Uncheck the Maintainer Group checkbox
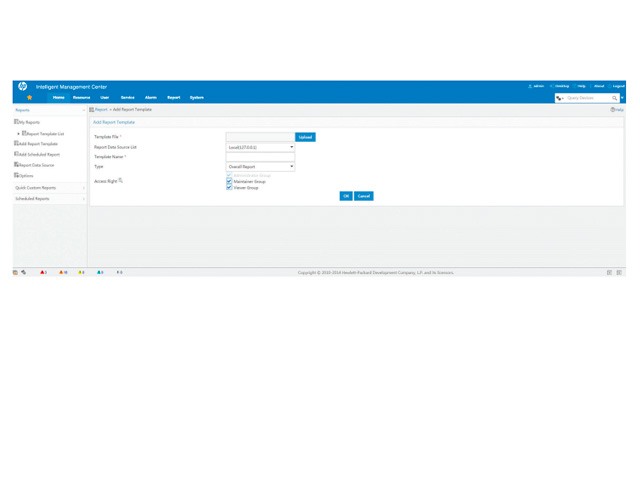The height and width of the screenshot is (480, 640). click(229, 182)
